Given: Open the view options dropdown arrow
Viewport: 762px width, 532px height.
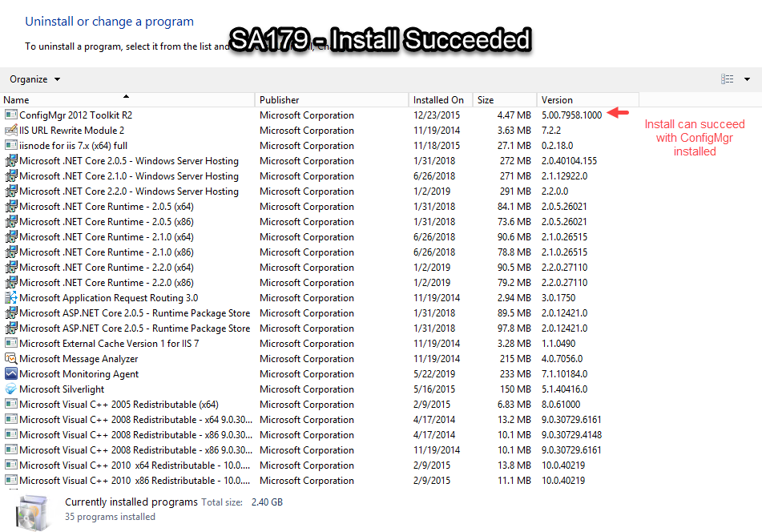Looking at the screenshot, I should (x=747, y=79).
